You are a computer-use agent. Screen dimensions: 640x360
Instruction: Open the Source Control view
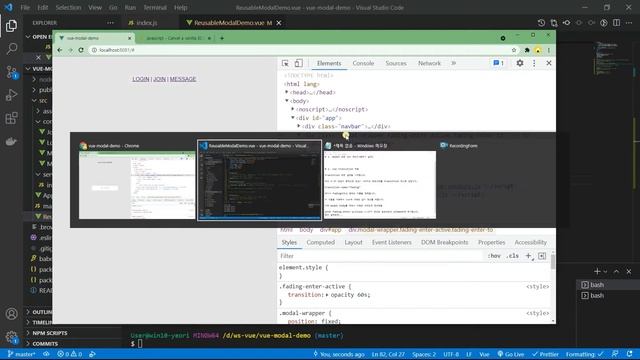11,72
